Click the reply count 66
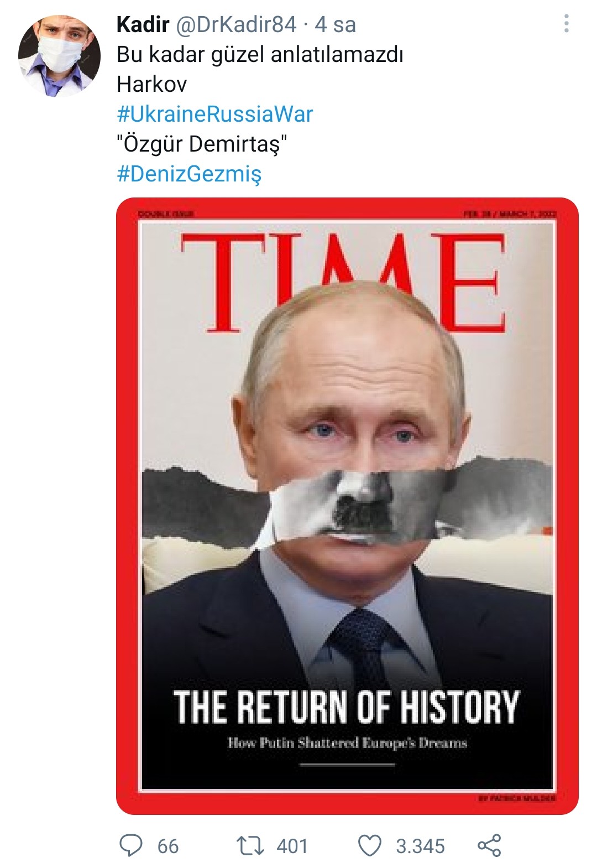This screenshot has height=868, width=597. [168, 846]
